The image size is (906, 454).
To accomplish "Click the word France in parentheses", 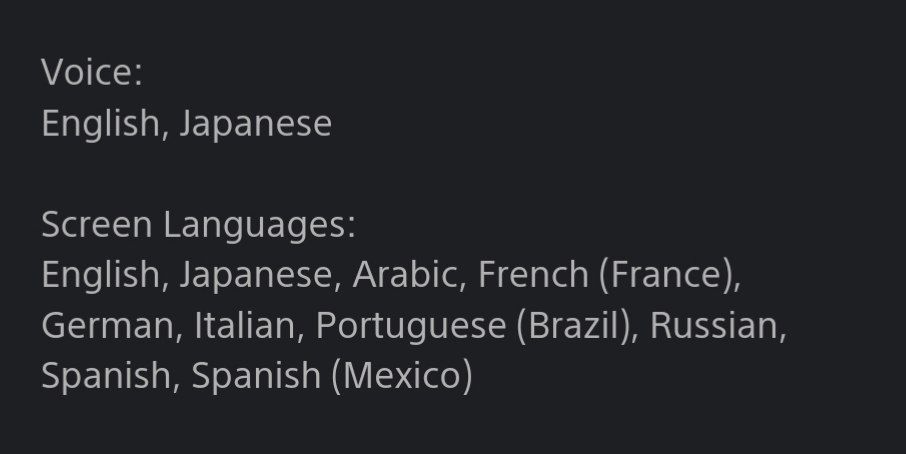I will click(666, 275).
